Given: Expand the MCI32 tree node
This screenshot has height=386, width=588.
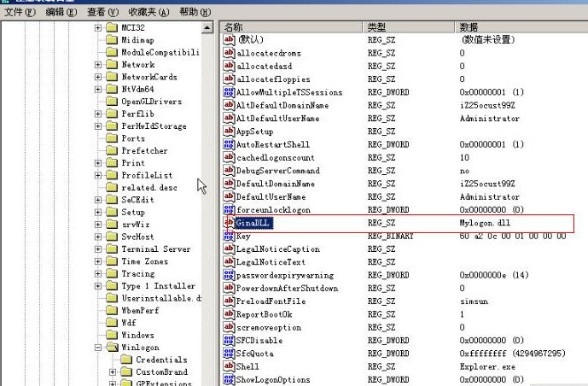Looking at the screenshot, I should [98, 27].
